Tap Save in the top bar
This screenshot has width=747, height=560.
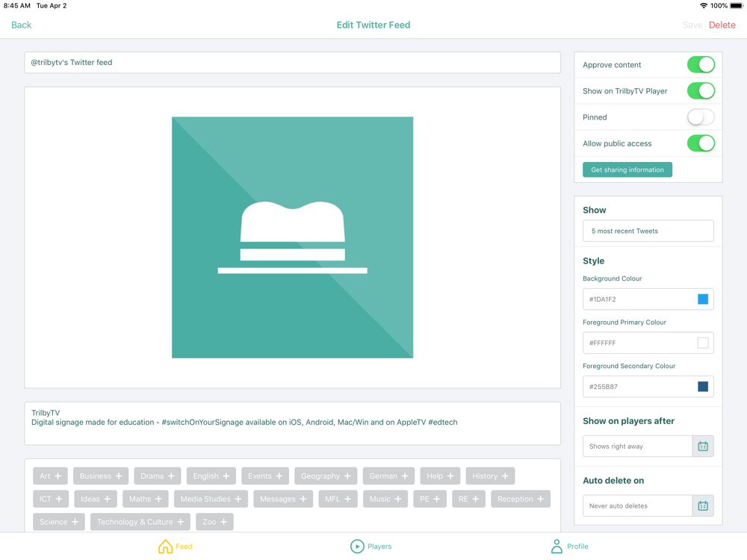692,25
